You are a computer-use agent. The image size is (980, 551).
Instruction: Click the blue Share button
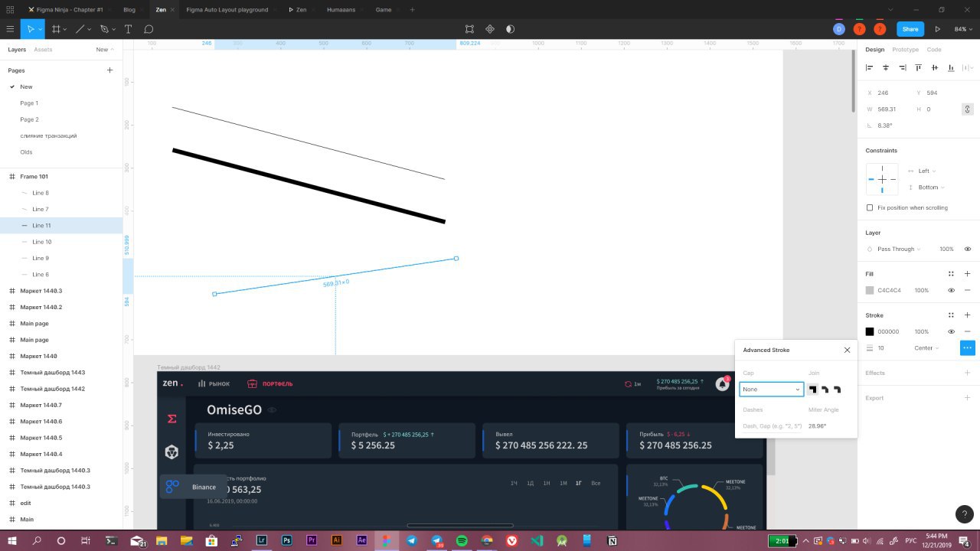click(x=910, y=29)
